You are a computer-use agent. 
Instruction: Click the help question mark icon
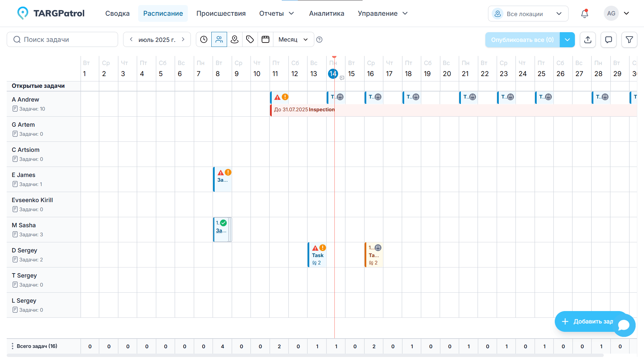click(x=319, y=40)
